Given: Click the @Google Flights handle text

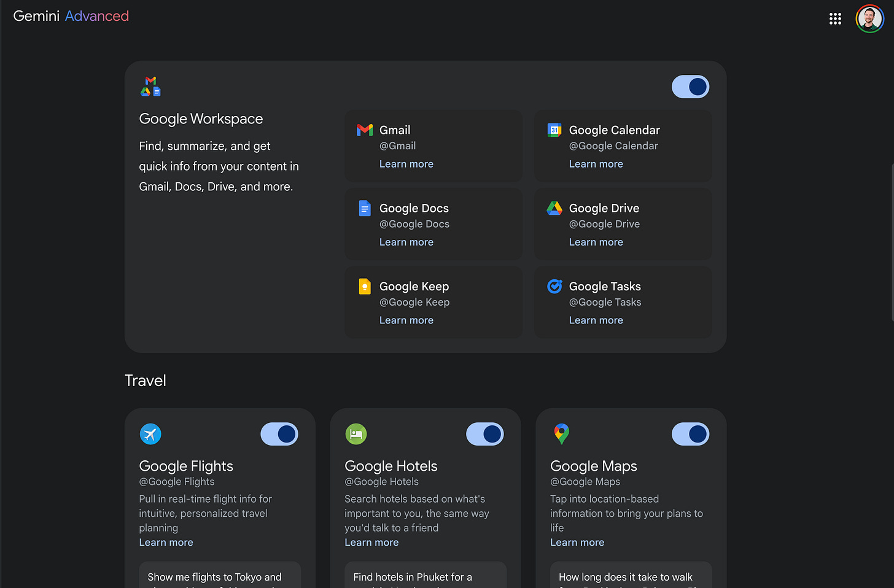Looking at the screenshot, I should coord(177,482).
